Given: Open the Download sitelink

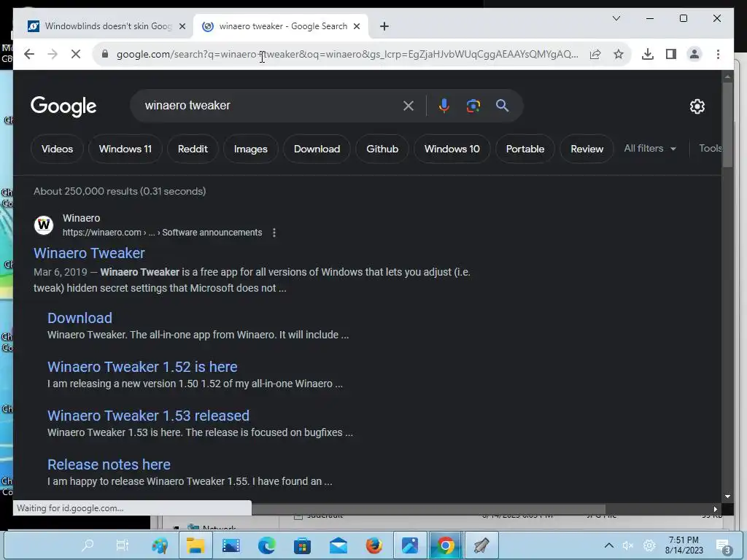Looking at the screenshot, I should point(80,318).
